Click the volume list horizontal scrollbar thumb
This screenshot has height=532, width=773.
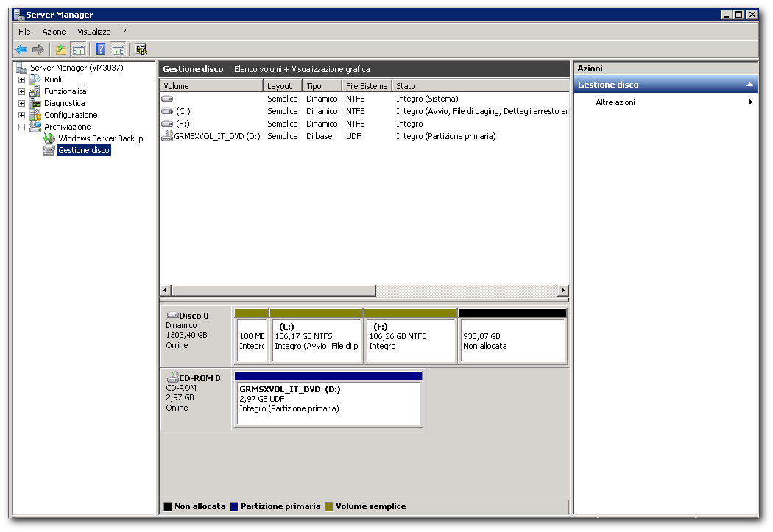(x=274, y=290)
